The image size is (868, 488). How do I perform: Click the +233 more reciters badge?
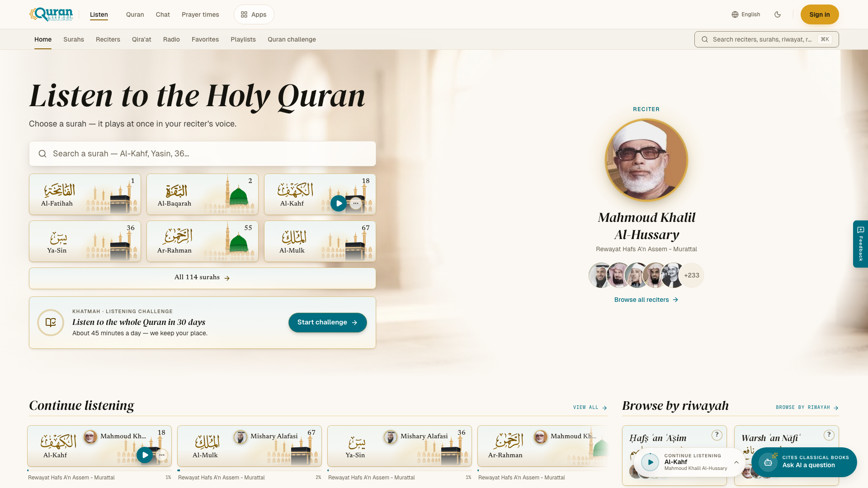point(692,275)
